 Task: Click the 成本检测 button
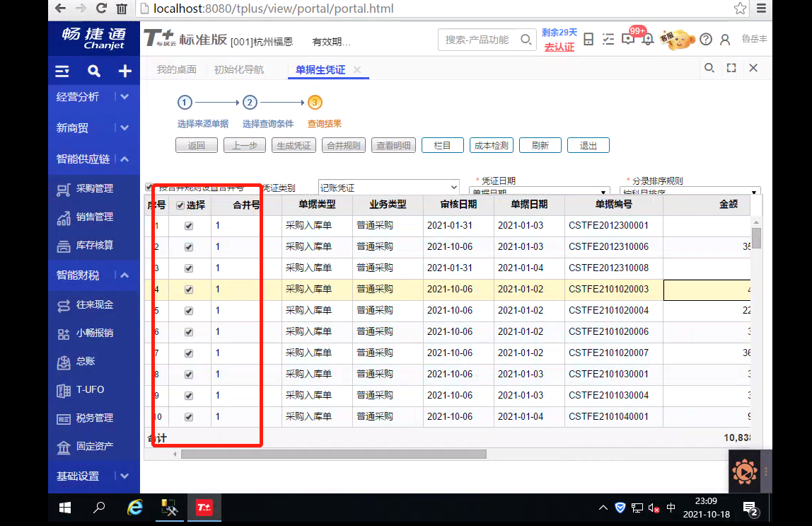[x=492, y=146]
